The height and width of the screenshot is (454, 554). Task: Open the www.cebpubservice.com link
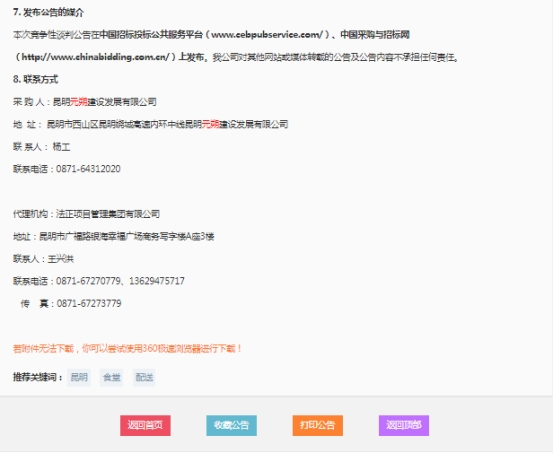267,35
